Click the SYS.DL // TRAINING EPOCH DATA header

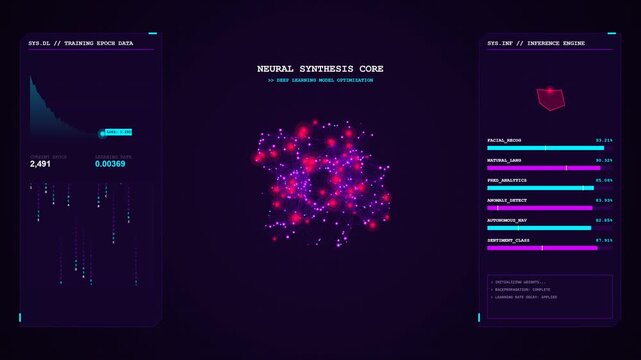pos(81,43)
